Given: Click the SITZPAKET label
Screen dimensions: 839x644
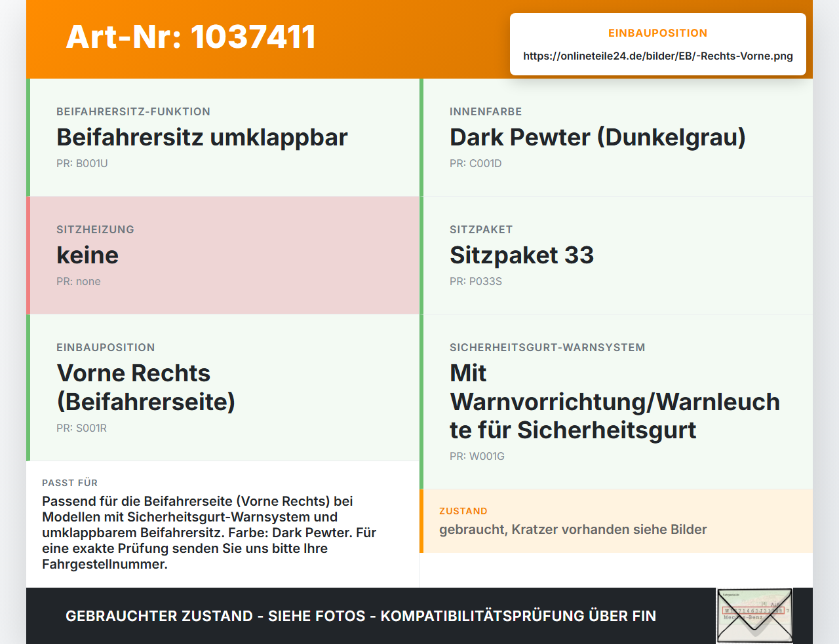Looking at the screenshot, I should click(481, 229).
